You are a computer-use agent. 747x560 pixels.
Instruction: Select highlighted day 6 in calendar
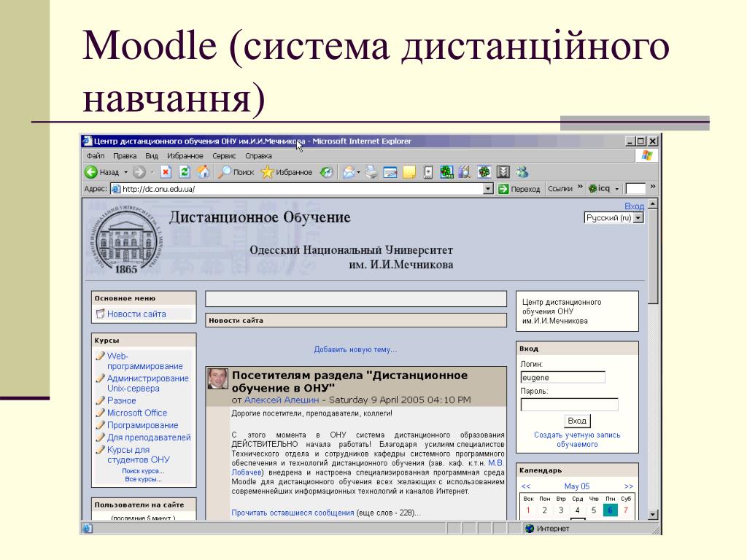coord(610,510)
